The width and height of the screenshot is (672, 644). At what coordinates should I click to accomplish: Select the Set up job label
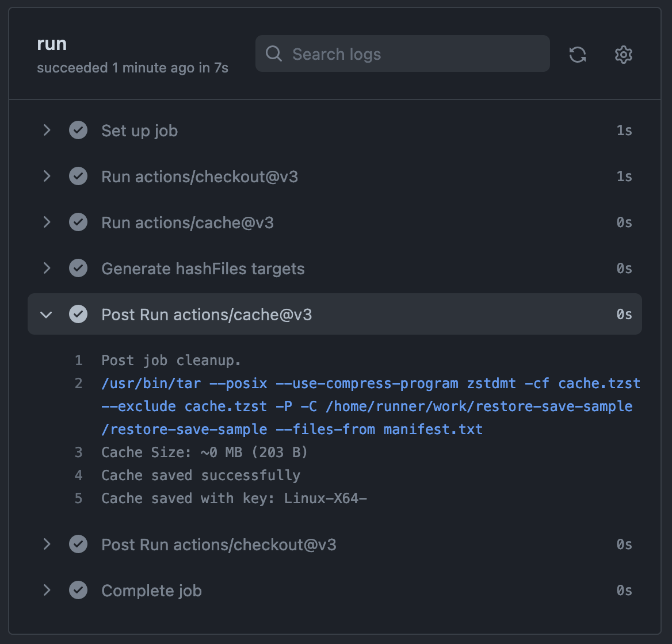tap(139, 131)
